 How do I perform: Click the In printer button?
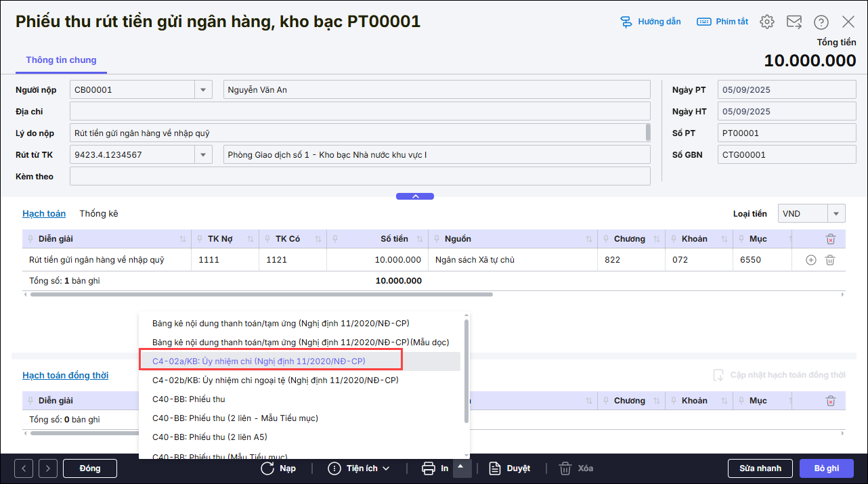click(435, 468)
